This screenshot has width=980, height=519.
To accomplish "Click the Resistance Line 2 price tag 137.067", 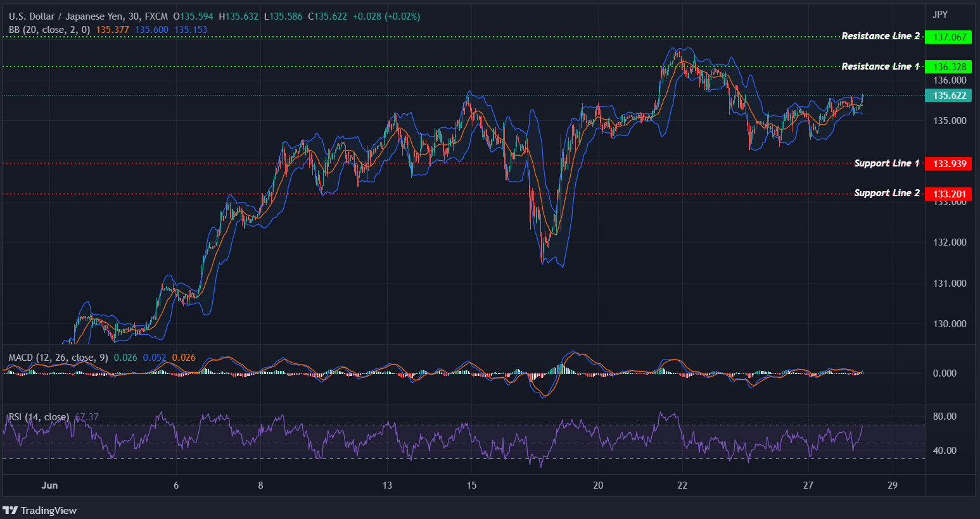I will click(x=950, y=37).
